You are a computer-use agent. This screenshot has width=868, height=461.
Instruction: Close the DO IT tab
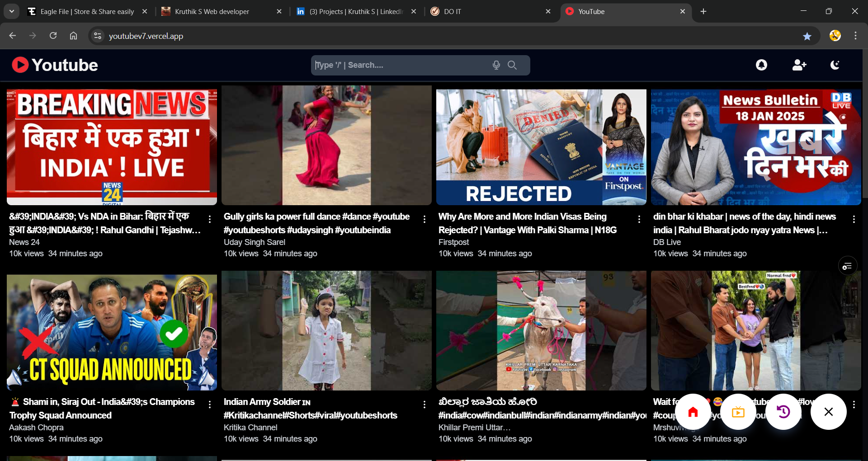tap(548, 12)
